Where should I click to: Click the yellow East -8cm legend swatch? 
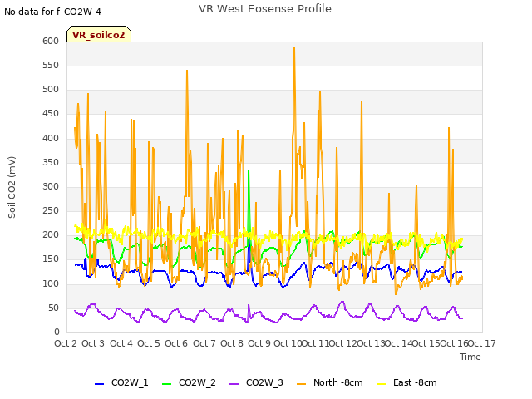[382, 384]
